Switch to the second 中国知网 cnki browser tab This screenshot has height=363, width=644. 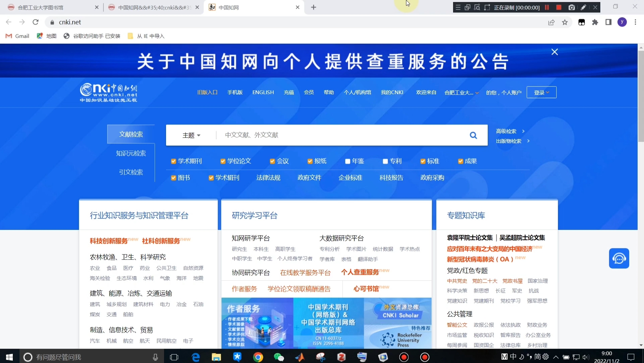(153, 7)
